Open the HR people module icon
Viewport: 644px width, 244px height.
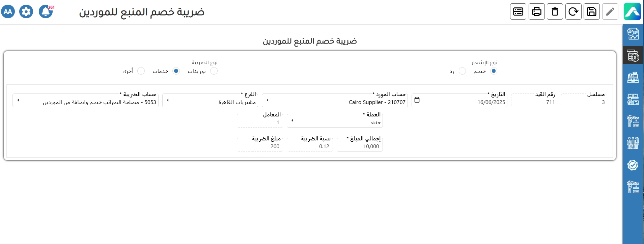tap(633, 143)
